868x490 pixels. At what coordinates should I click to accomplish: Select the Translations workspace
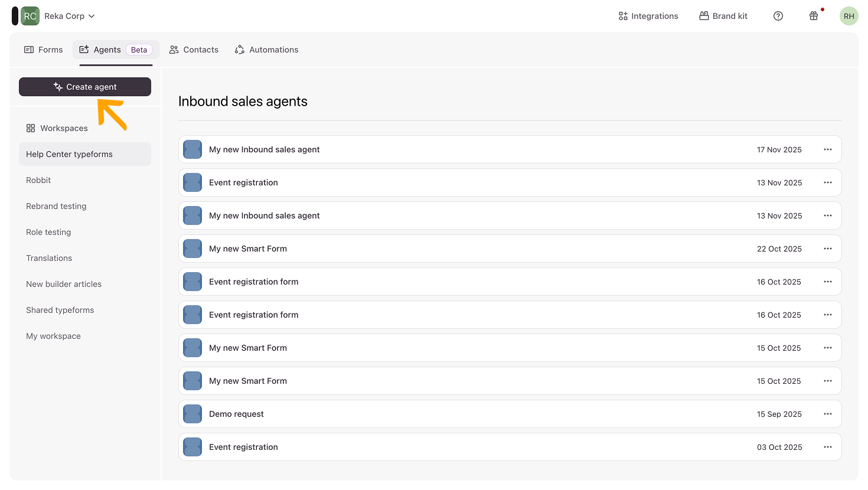[49, 258]
